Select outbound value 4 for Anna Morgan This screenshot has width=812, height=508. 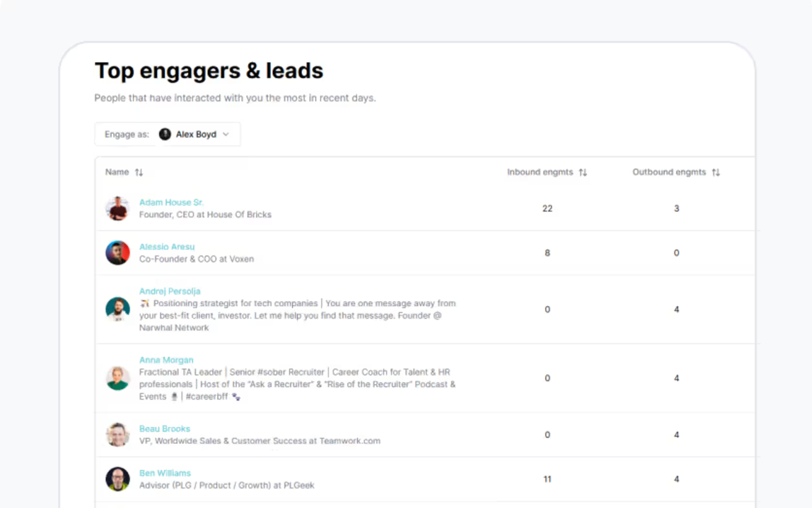(x=676, y=378)
